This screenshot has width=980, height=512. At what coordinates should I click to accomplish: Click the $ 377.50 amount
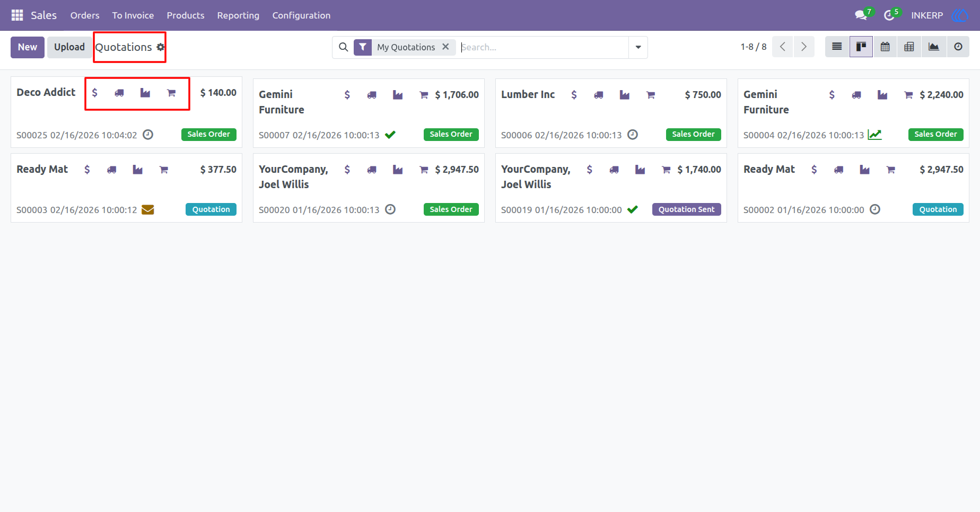218,170
